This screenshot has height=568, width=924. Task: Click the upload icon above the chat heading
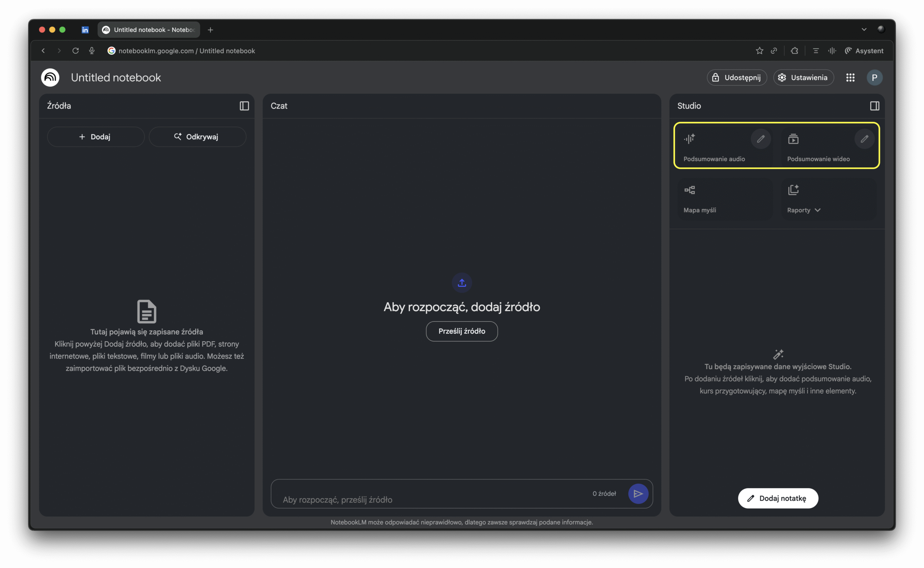point(462,282)
